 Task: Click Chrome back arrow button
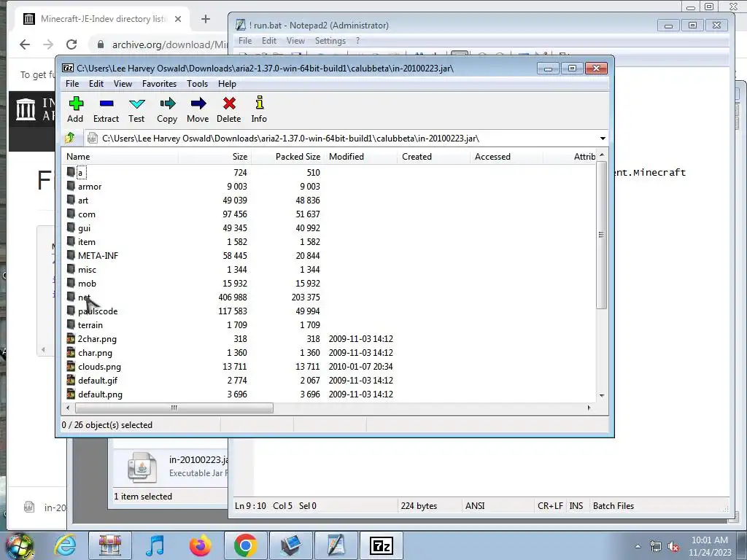click(25, 44)
